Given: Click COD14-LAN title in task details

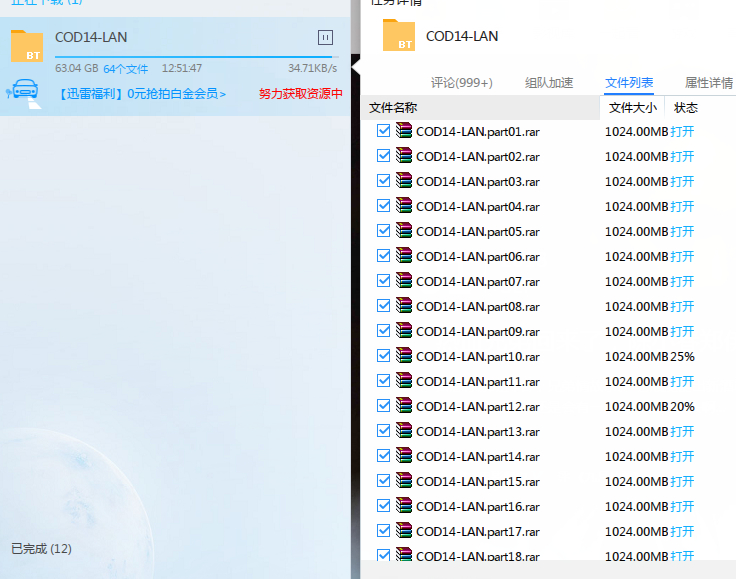Looking at the screenshot, I should pyautogui.click(x=462, y=36).
